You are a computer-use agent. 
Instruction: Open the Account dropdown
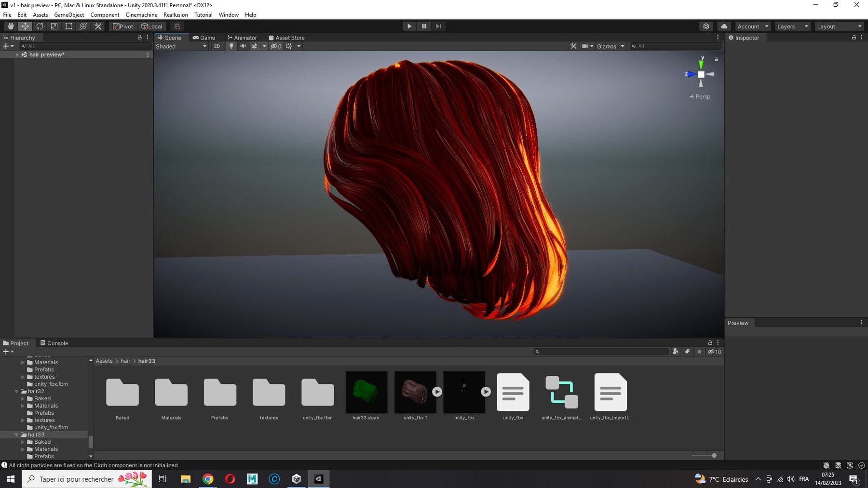click(753, 26)
